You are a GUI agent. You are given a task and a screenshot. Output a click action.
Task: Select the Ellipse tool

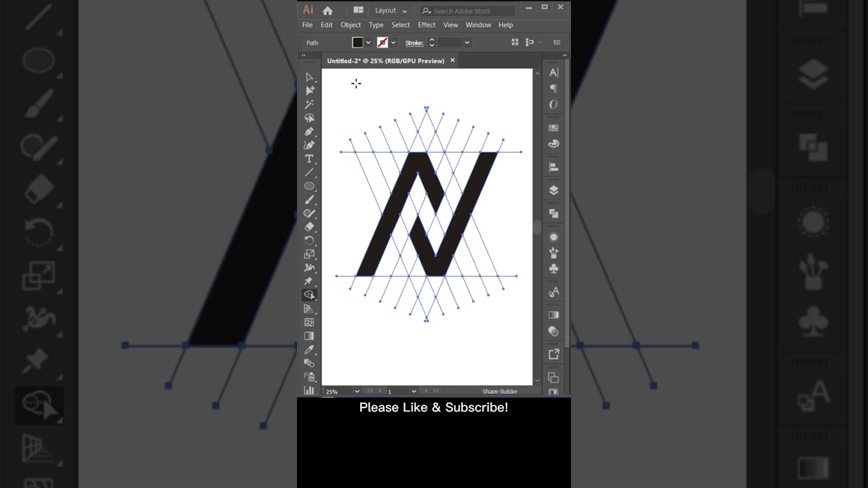[309, 186]
